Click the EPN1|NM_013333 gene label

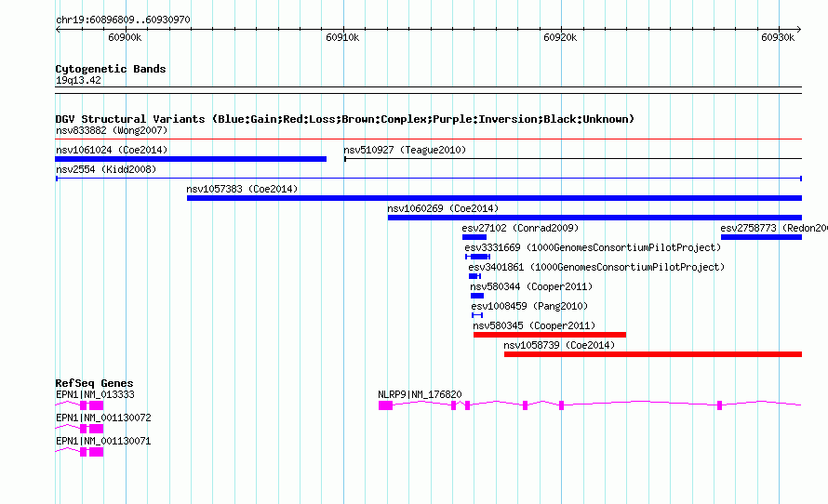click(95, 394)
